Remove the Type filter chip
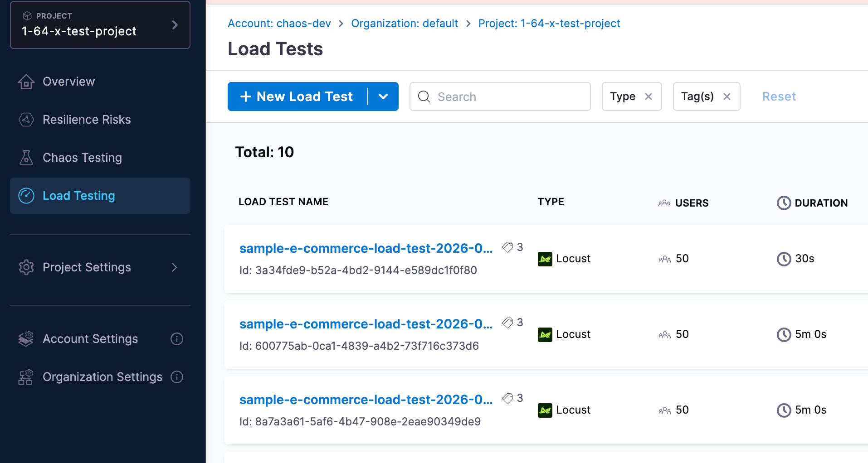 649,96
